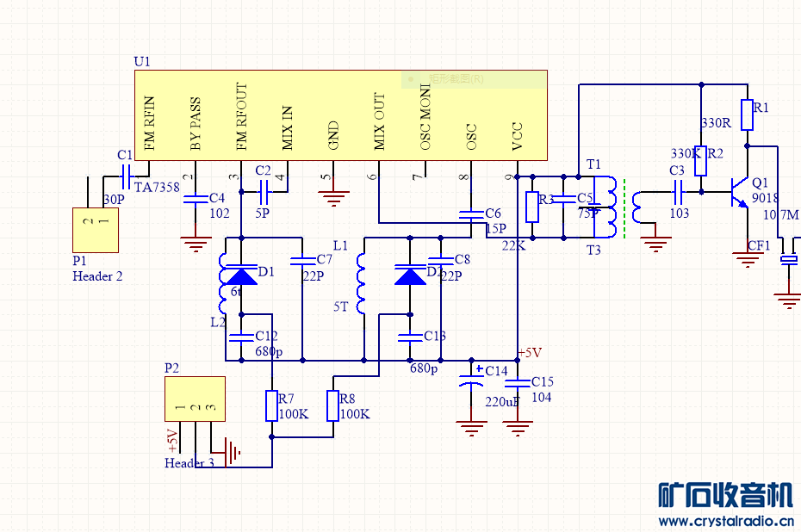
Task: Click the 104 value under C15
Action: [x=542, y=397]
